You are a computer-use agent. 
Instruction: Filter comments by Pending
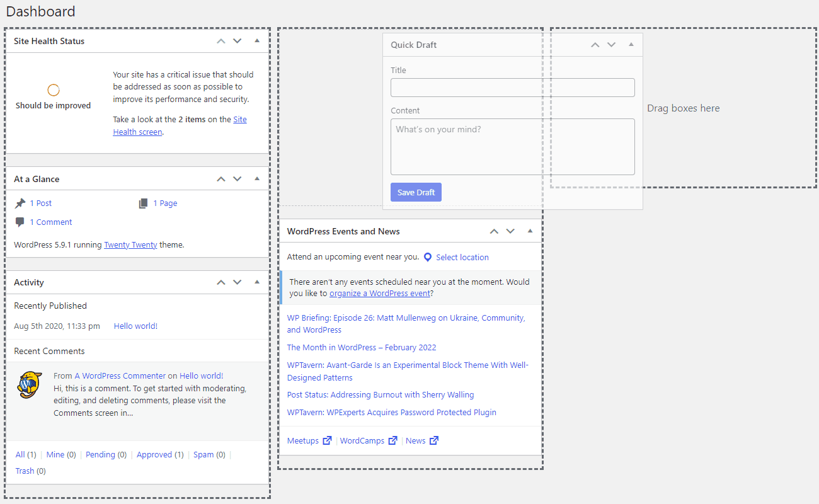[x=100, y=455]
